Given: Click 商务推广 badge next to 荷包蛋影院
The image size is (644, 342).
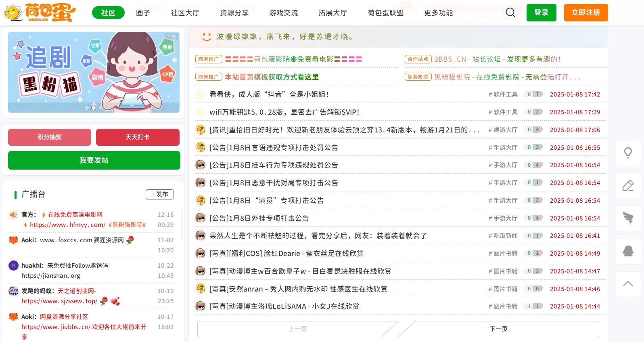Looking at the screenshot, I should [209, 59].
